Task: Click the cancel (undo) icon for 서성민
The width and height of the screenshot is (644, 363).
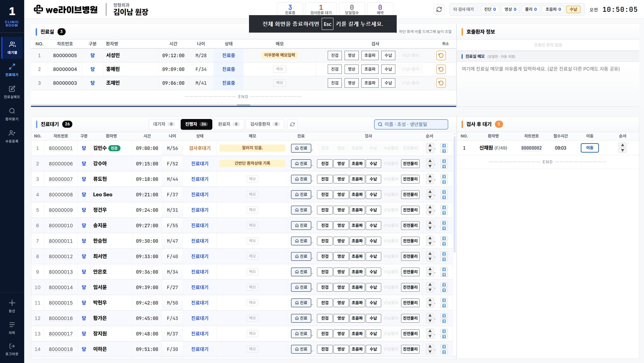Action: pyautogui.click(x=441, y=55)
